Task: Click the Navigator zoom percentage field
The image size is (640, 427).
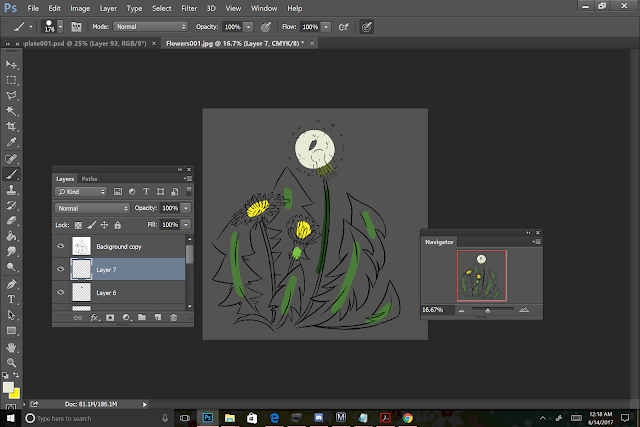Action: [437, 310]
